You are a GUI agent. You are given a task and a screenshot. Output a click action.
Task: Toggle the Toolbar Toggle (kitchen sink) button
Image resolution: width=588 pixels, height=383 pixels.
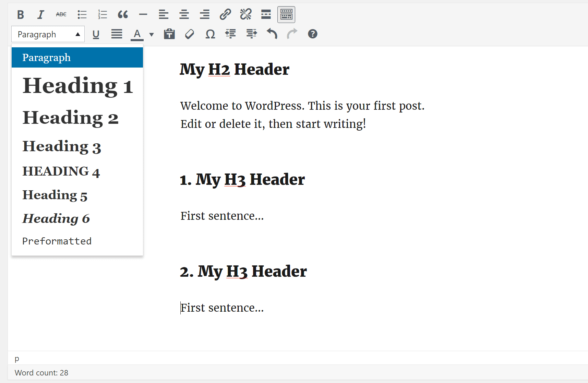point(286,14)
